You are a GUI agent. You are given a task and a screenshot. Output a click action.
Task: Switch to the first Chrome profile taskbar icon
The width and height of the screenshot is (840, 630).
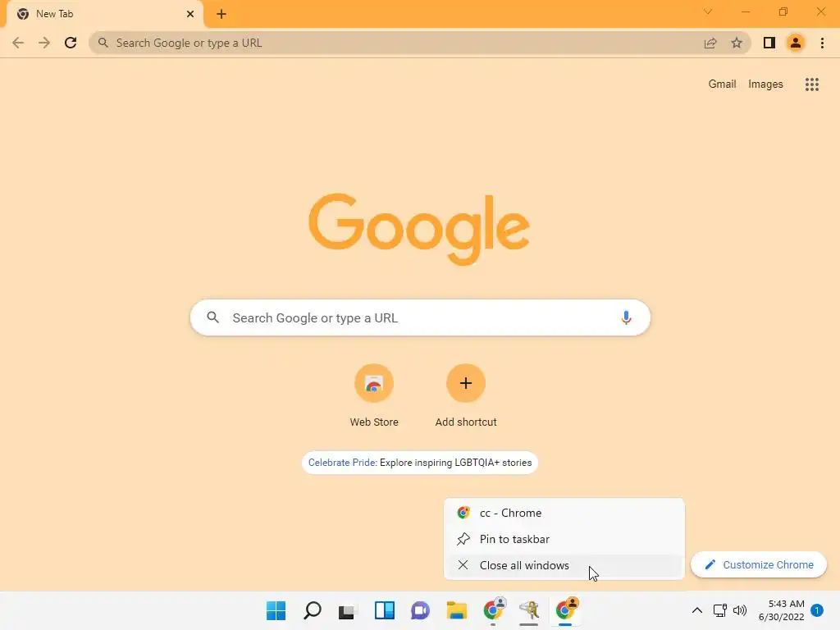[494, 609]
